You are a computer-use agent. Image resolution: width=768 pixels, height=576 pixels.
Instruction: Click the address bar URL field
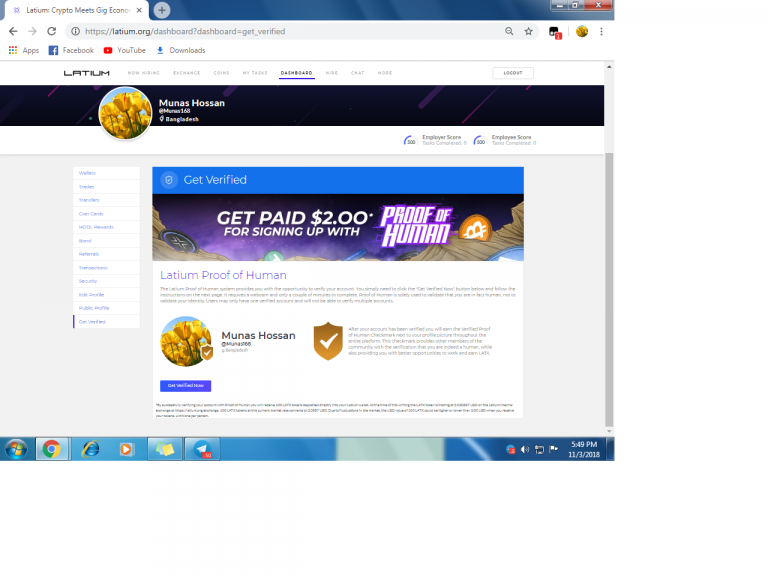(280, 31)
